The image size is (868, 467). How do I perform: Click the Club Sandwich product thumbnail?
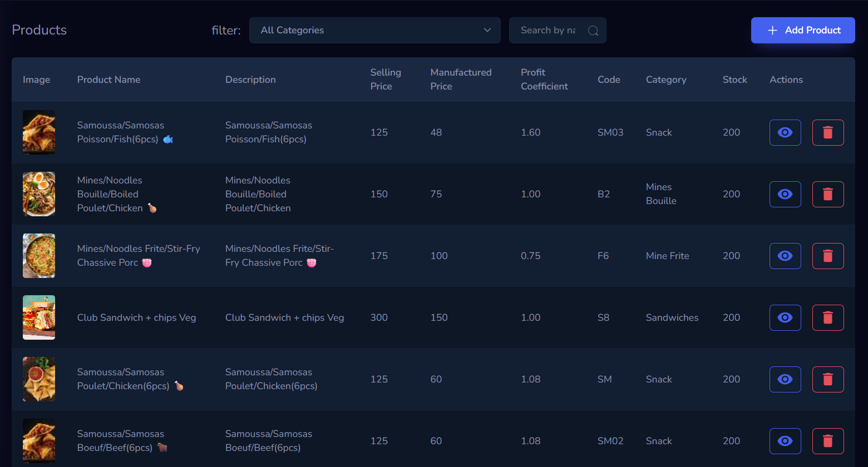pos(38,317)
